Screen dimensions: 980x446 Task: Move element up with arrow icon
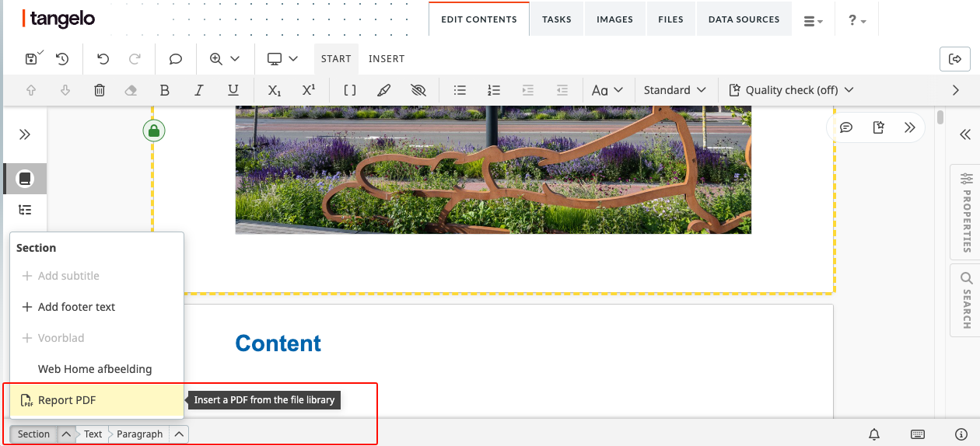click(x=32, y=90)
